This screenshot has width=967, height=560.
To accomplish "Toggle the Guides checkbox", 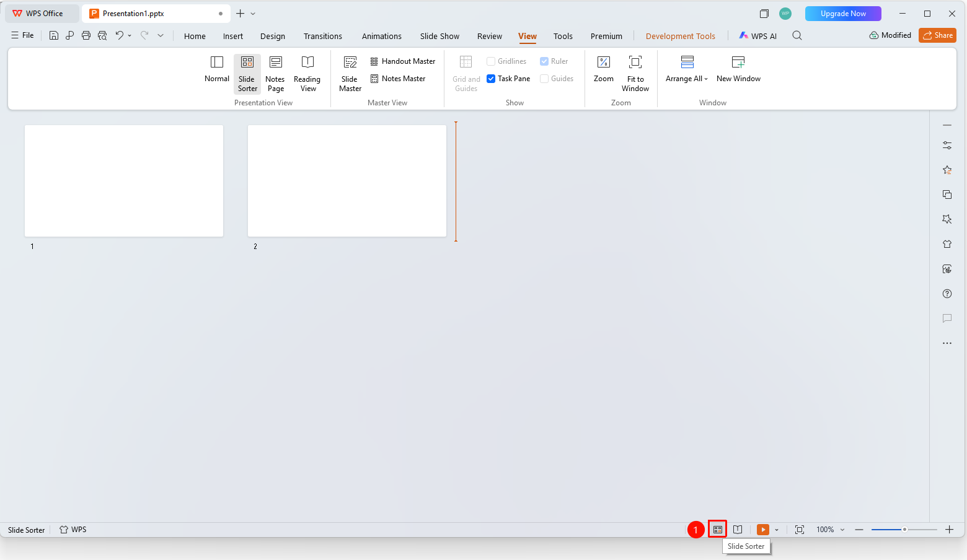I will coord(544,79).
